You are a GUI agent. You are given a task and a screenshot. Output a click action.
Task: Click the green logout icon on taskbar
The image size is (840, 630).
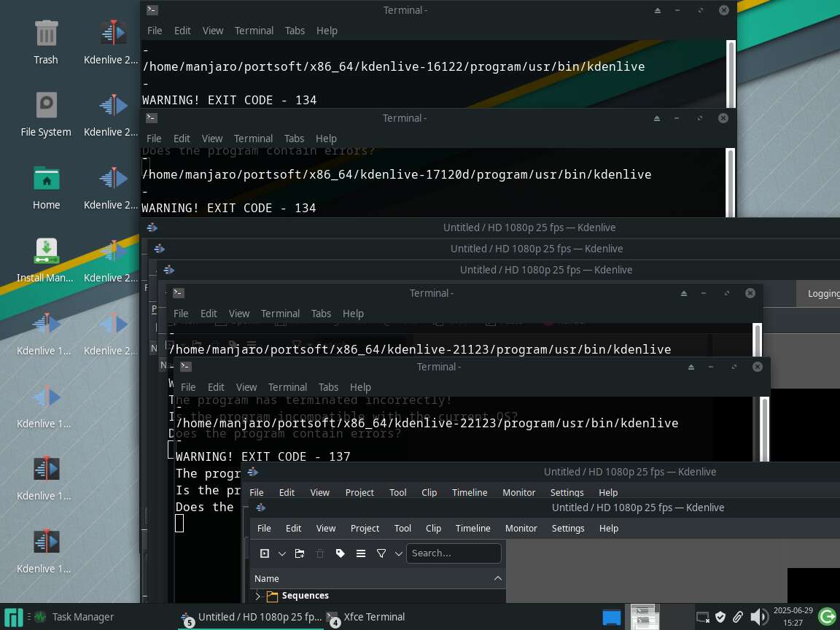[x=827, y=617]
